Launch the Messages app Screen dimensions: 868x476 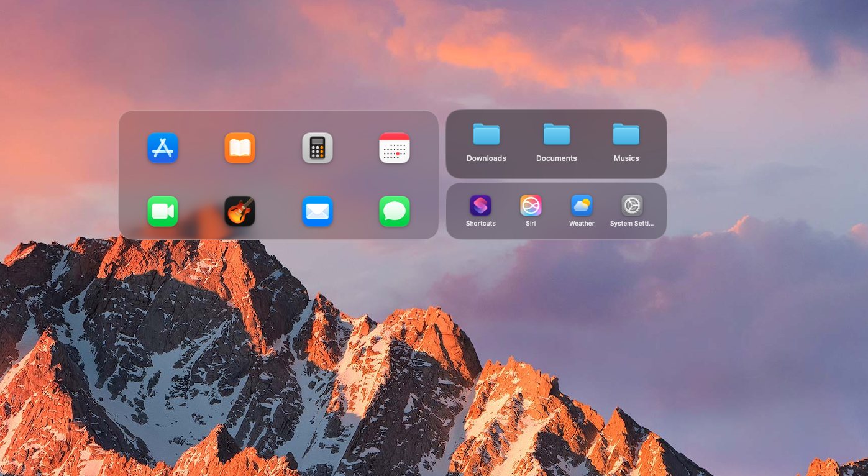click(x=395, y=211)
